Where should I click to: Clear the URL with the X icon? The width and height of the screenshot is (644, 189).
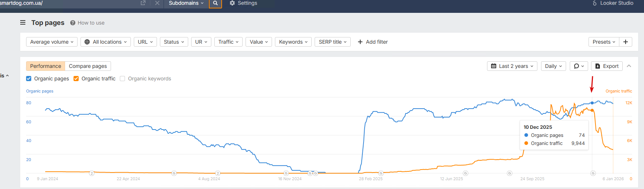click(x=157, y=3)
